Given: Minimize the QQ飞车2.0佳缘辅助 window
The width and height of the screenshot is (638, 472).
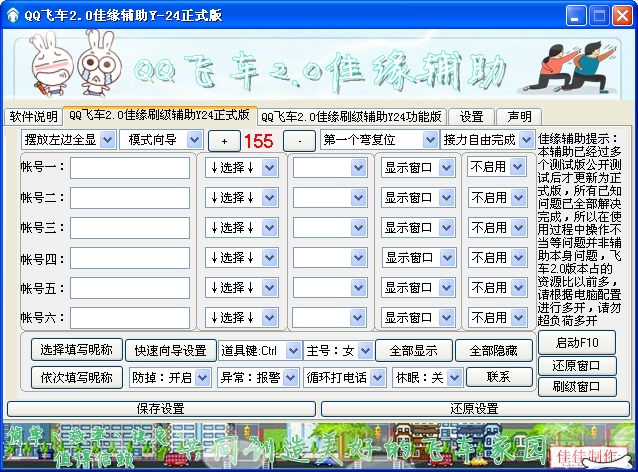Looking at the screenshot, I should 575,16.
